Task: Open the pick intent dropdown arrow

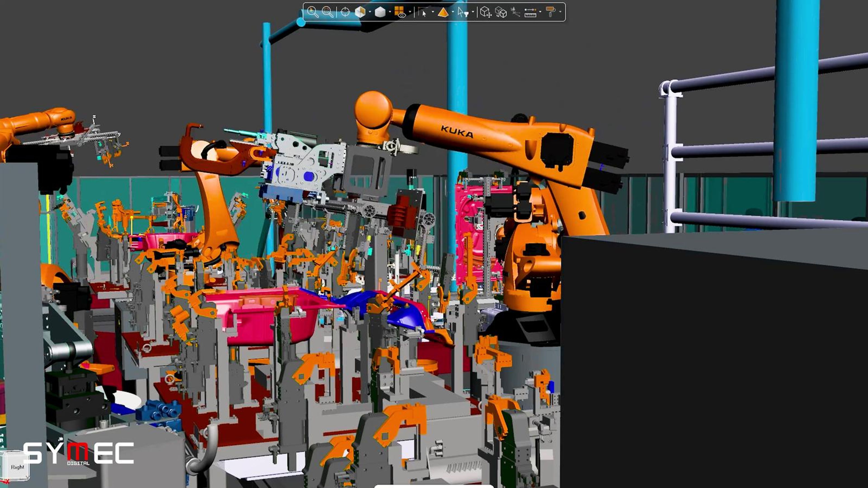Action: (x=433, y=12)
